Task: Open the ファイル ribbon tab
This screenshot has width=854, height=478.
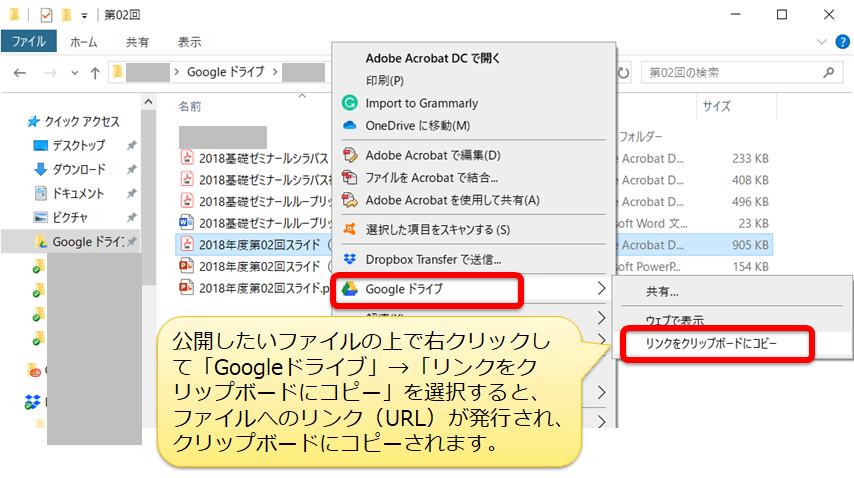Action: pos(28,41)
